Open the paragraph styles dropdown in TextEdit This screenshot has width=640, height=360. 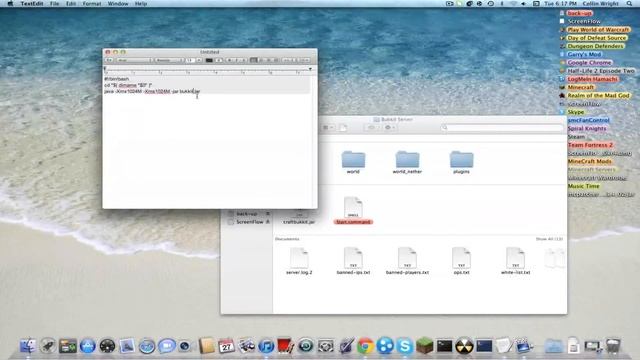point(109,60)
